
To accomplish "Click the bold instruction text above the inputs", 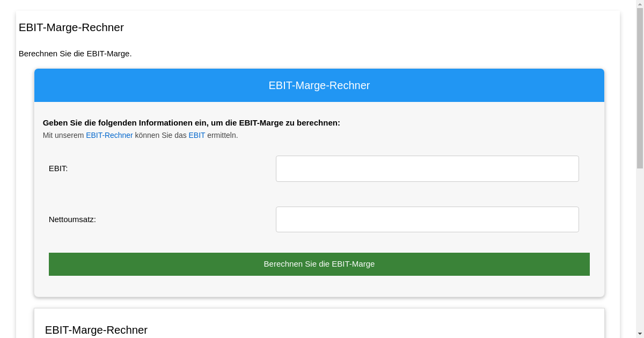I will click(192, 123).
